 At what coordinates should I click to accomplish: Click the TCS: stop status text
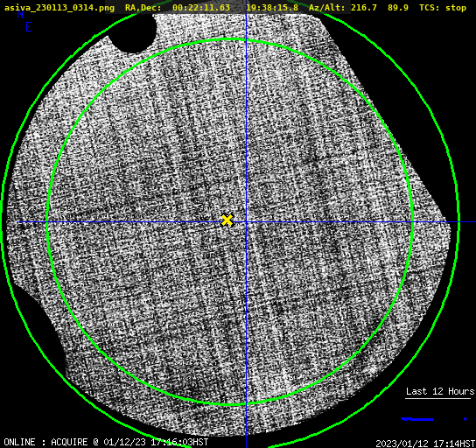click(443, 7)
